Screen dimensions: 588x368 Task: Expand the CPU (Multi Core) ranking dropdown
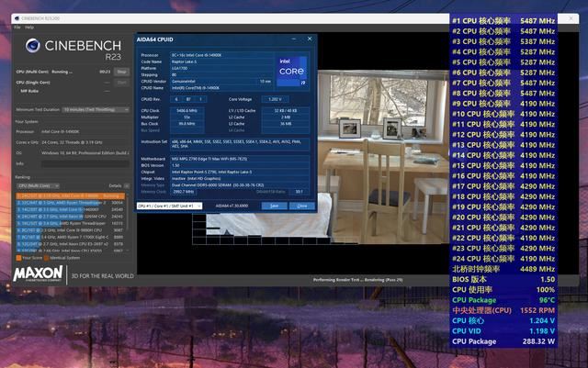pyautogui.click(x=39, y=186)
